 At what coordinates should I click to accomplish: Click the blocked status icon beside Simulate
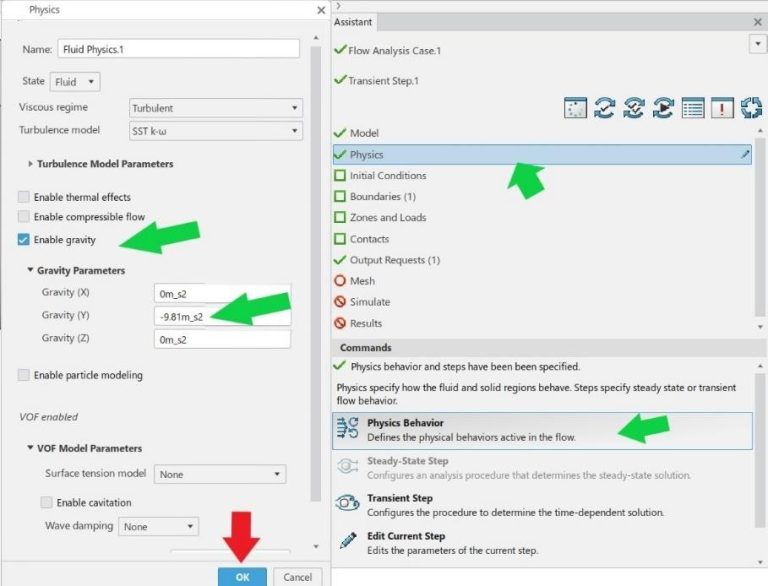(340, 302)
